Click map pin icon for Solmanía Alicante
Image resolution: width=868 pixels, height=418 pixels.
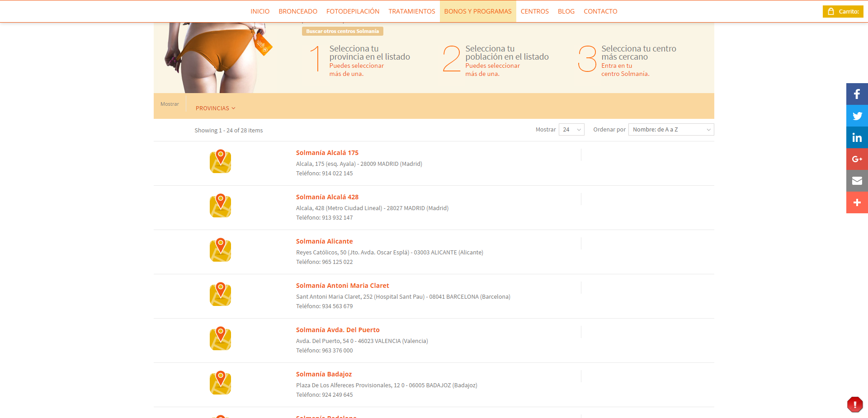pos(220,250)
